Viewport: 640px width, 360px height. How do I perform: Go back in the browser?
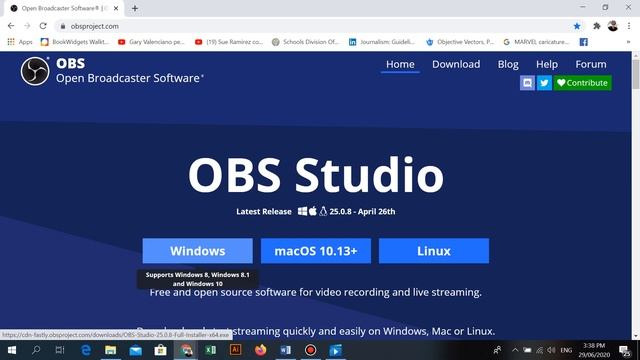click(x=11, y=26)
